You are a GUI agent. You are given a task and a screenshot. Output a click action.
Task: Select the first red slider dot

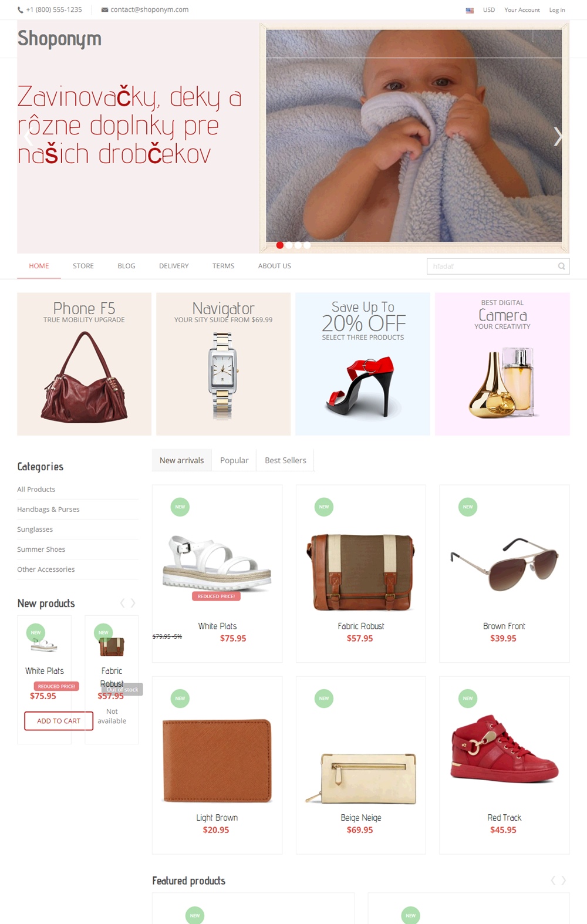[280, 245]
